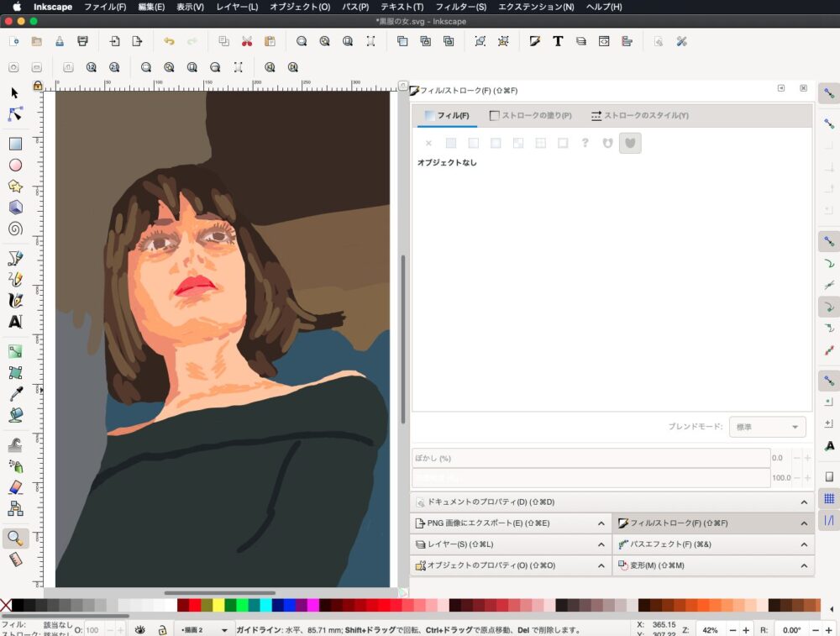
Task: Click the Undo arrow in toolbar
Action: click(169, 41)
